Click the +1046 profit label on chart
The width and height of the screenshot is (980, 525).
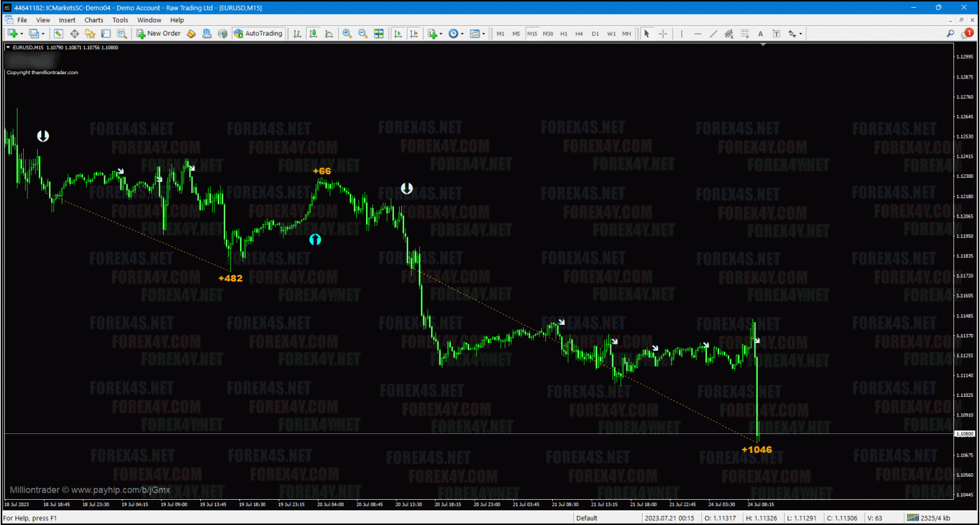click(x=757, y=449)
